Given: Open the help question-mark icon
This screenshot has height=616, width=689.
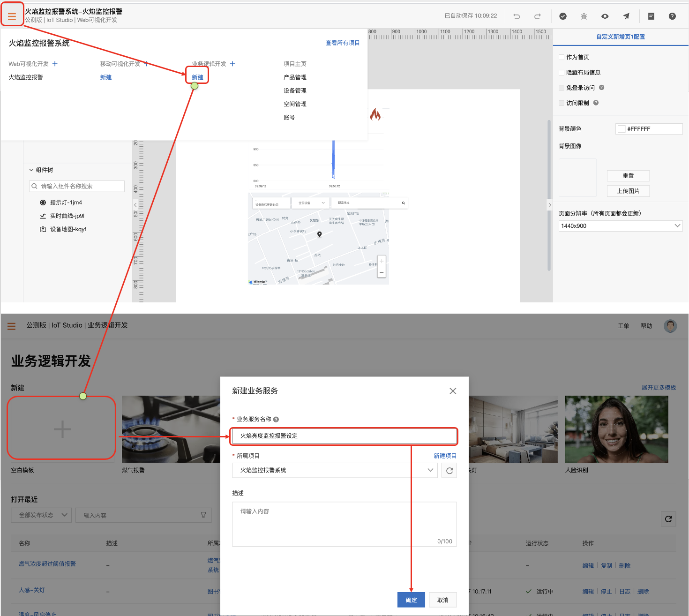Looking at the screenshot, I should coord(672,16).
